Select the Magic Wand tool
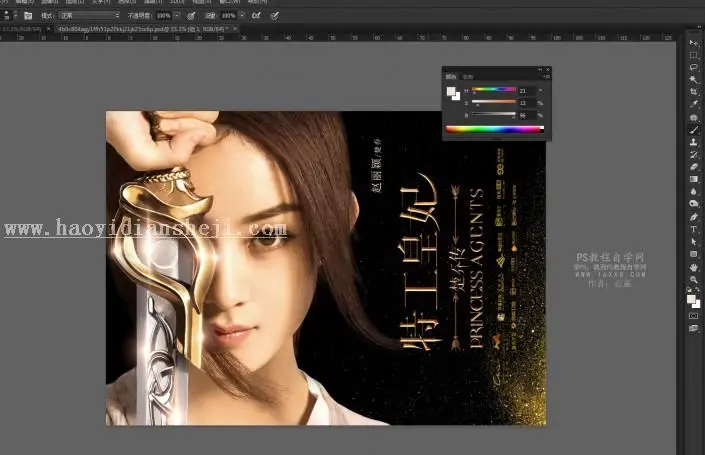Viewport: 705px width, 455px height. pos(694,79)
